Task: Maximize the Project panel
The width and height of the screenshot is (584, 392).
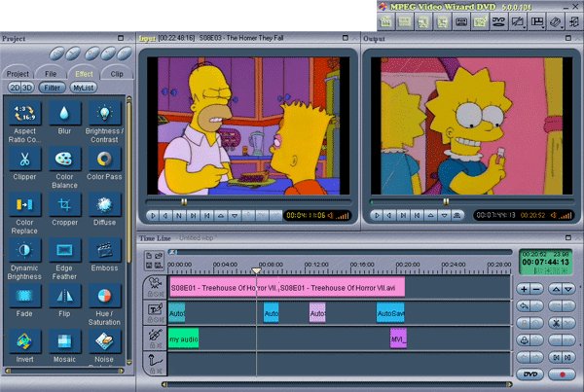Action: pyautogui.click(x=121, y=38)
